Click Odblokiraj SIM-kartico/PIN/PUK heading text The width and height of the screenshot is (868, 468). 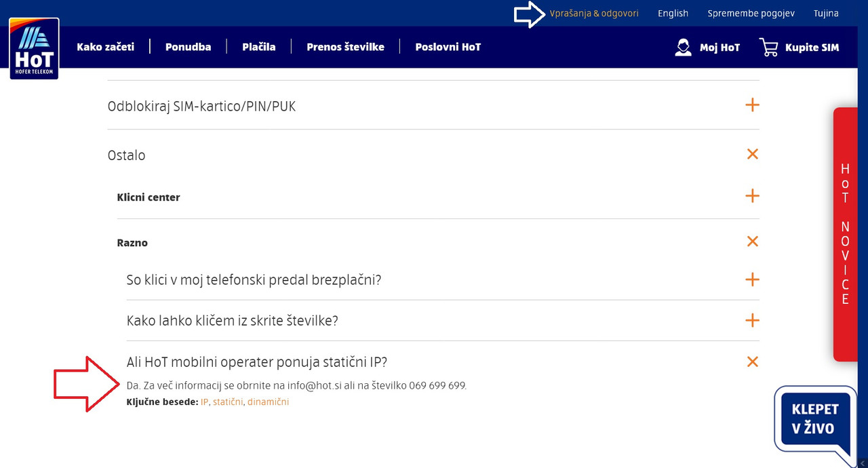coord(201,106)
